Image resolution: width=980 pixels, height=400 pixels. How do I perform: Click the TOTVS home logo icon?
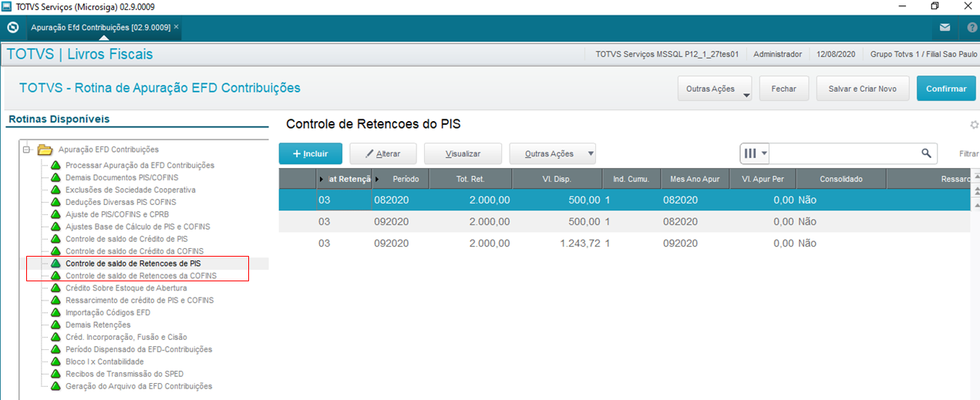pyautogui.click(x=12, y=27)
